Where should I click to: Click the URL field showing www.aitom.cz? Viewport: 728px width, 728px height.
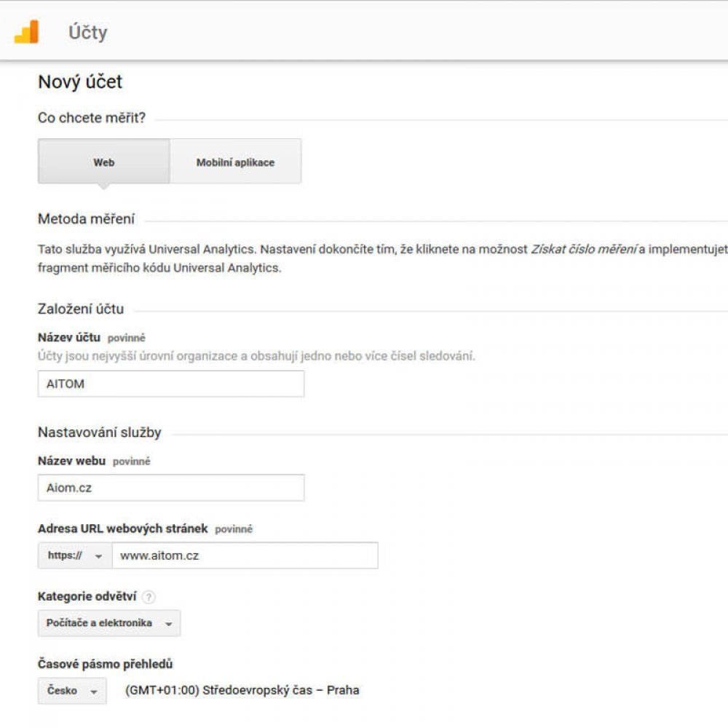(245, 555)
